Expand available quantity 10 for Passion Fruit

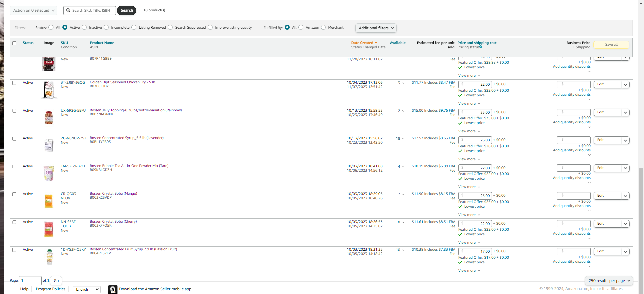[x=400, y=250]
